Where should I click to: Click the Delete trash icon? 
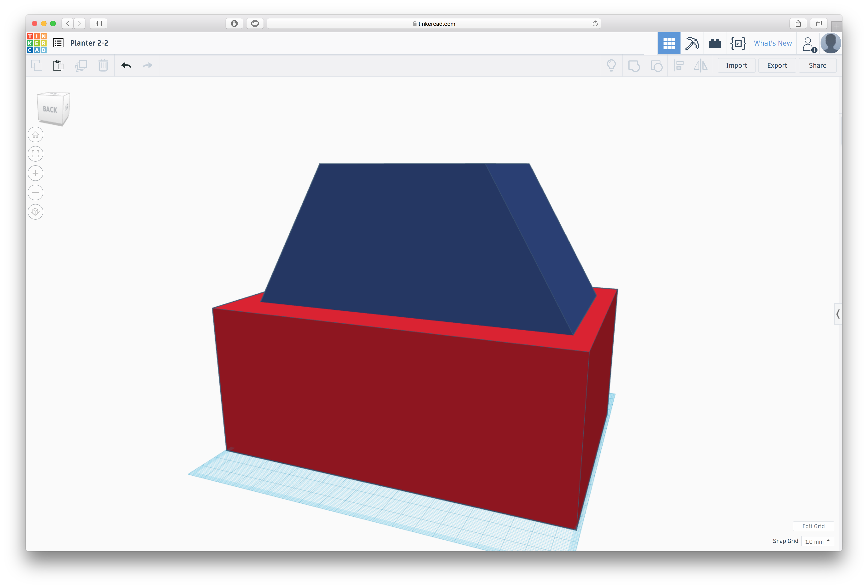coord(103,65)
